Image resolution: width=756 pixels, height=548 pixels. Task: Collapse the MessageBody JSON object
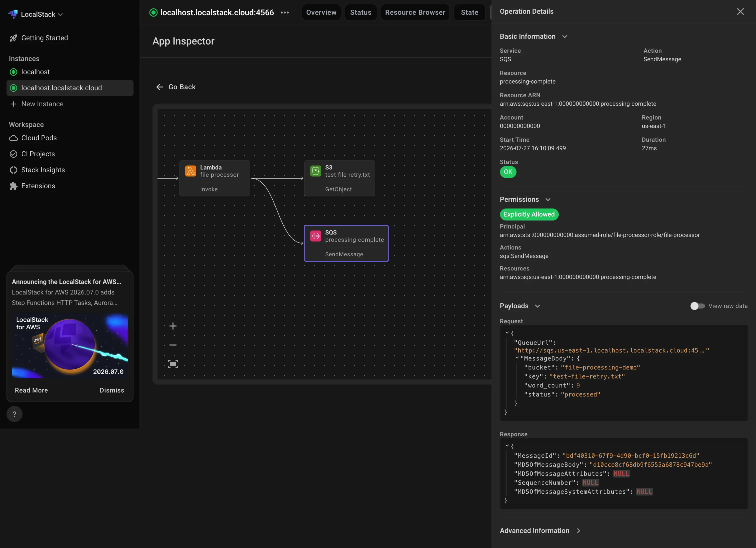(517, 358)
